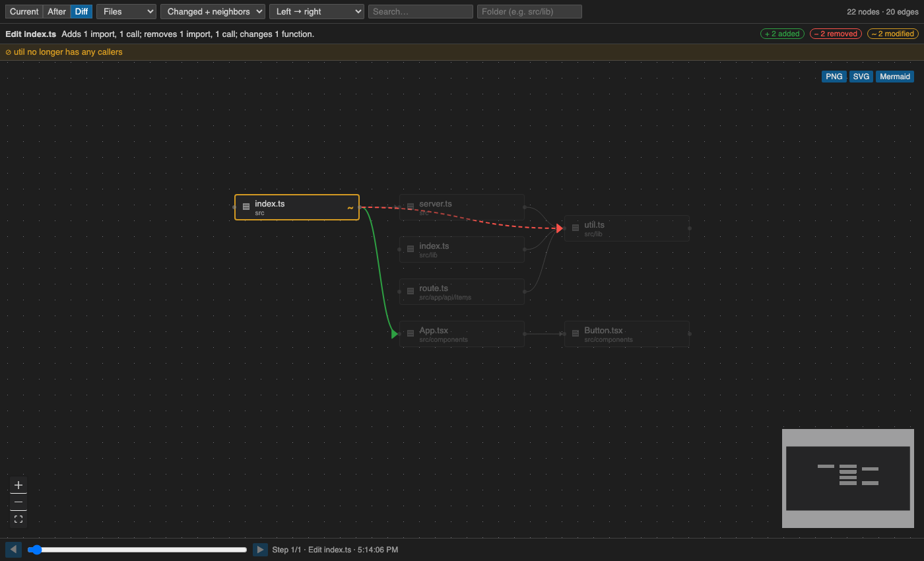Viewport: 924px width, 561px height.
Task: Click file icon on util.ts node
Action: pos(576,228)
